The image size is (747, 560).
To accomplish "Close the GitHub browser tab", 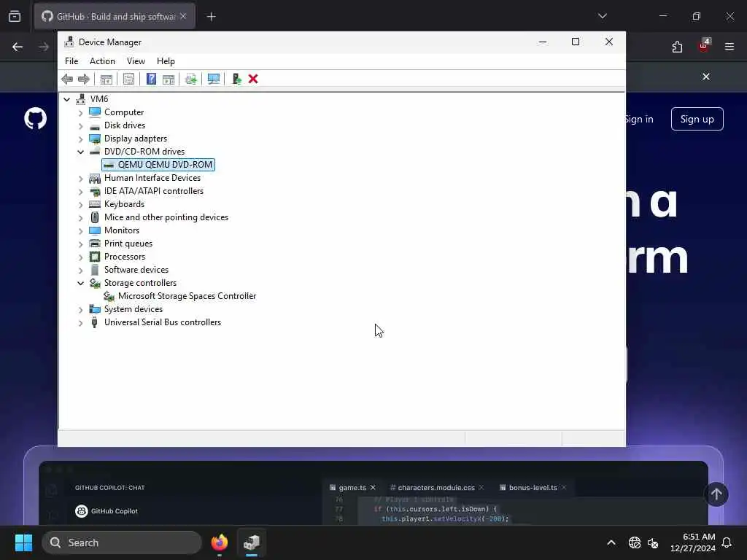I will click(183, 16).
